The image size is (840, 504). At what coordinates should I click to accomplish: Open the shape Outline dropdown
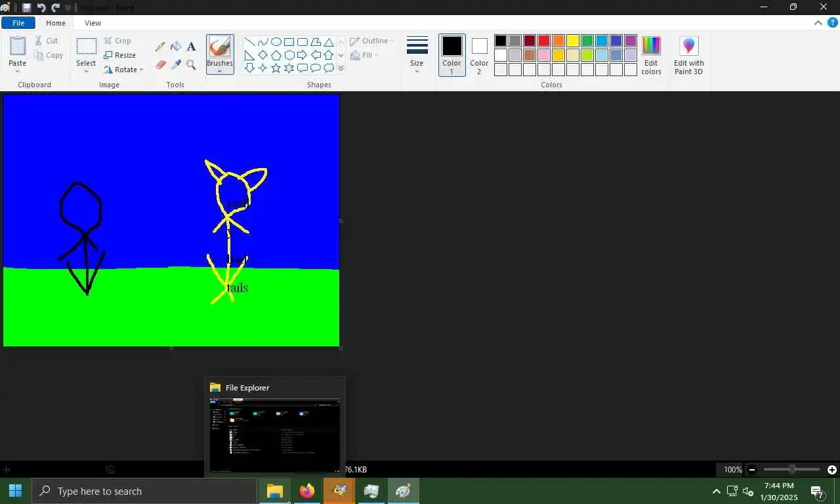click(x=372, y=41)
